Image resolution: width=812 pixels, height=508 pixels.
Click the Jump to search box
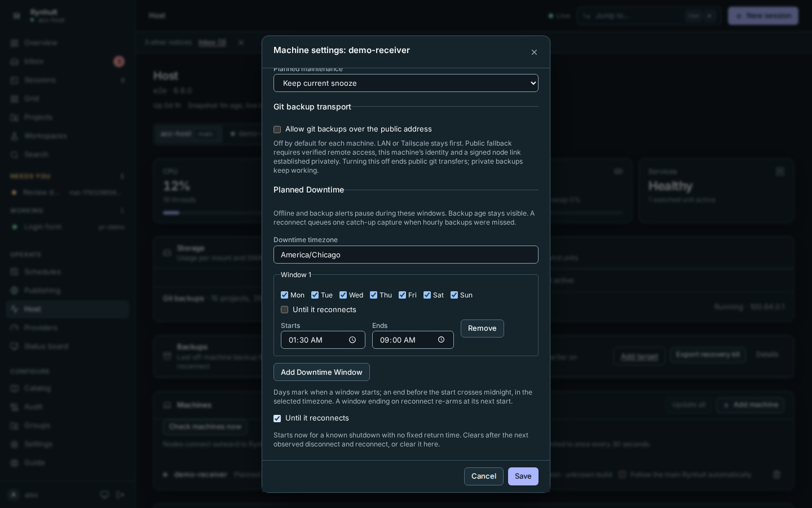[648, 16]
